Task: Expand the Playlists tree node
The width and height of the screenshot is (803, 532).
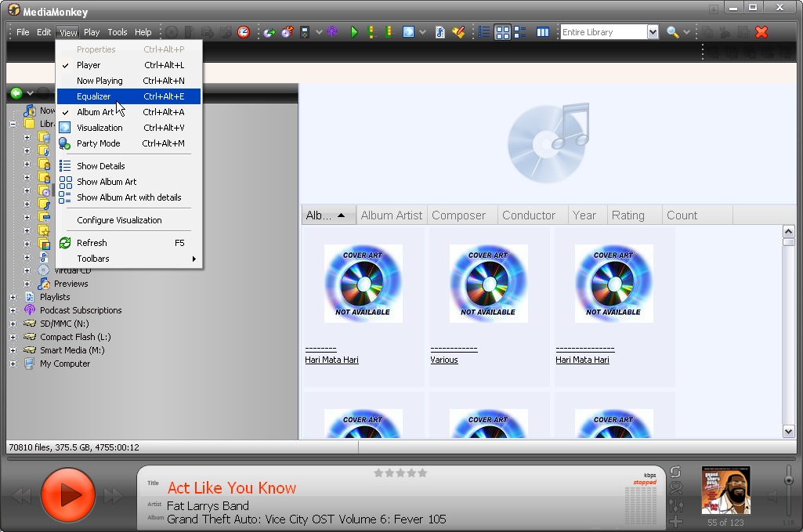Action: (x=13, y=297)
